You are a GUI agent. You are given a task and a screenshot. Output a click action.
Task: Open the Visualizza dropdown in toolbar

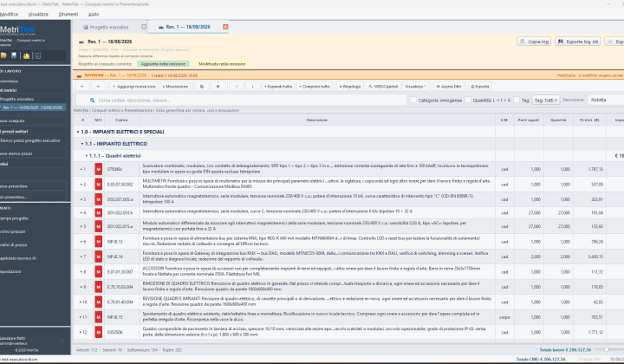[415, 87]
